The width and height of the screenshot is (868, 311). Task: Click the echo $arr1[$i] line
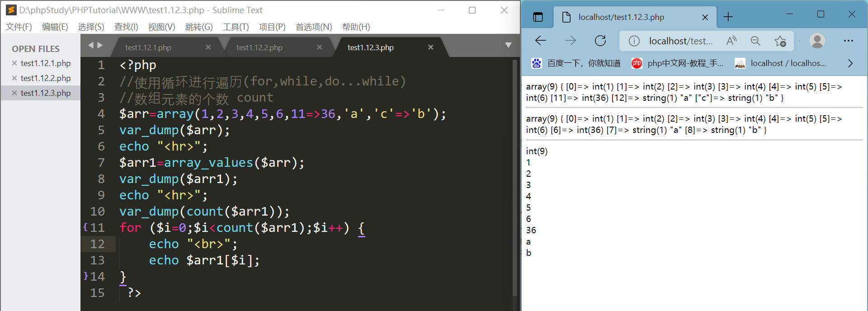click(x=204, y=260)
